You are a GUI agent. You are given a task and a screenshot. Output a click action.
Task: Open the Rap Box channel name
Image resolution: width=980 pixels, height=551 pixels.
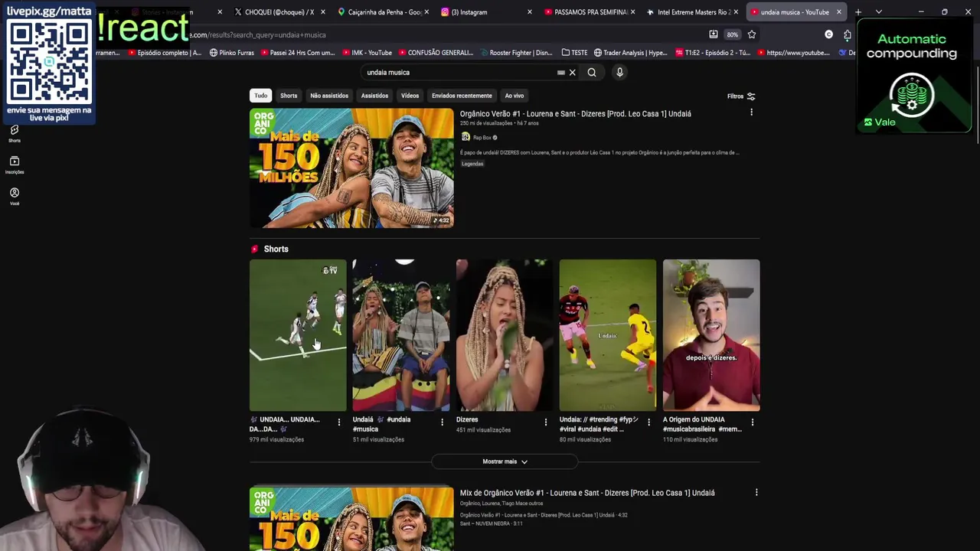tap(482, 138)
